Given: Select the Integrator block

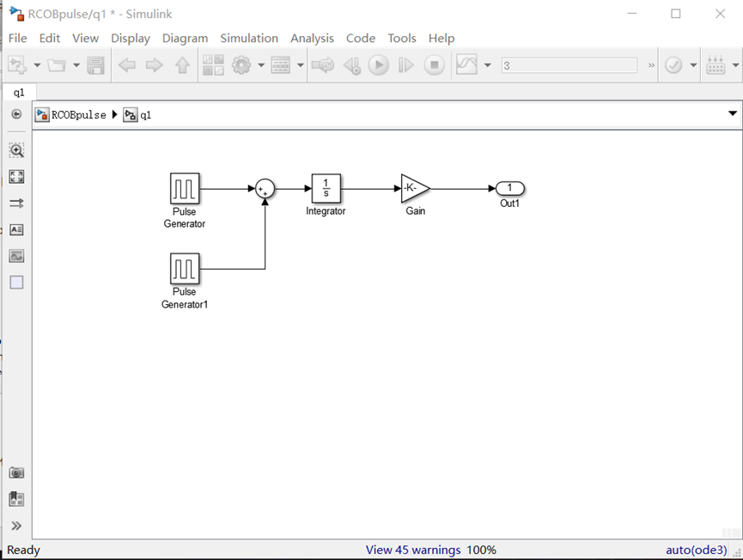Looking at the screenshot, I should click(x=326, y=188).
